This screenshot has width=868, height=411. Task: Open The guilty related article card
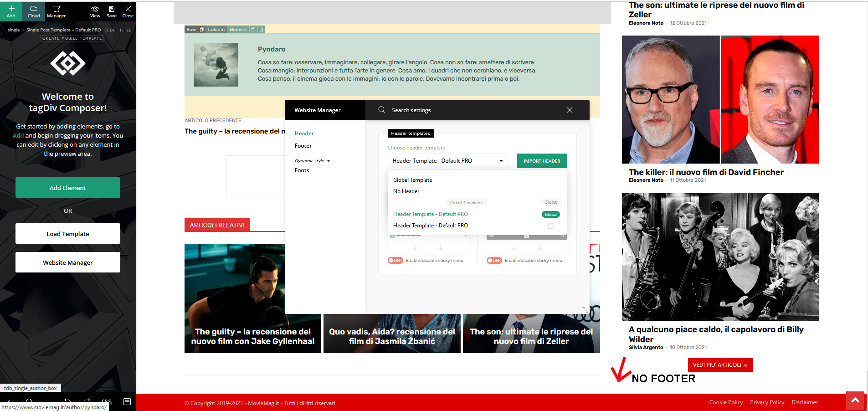pos(253,298)
